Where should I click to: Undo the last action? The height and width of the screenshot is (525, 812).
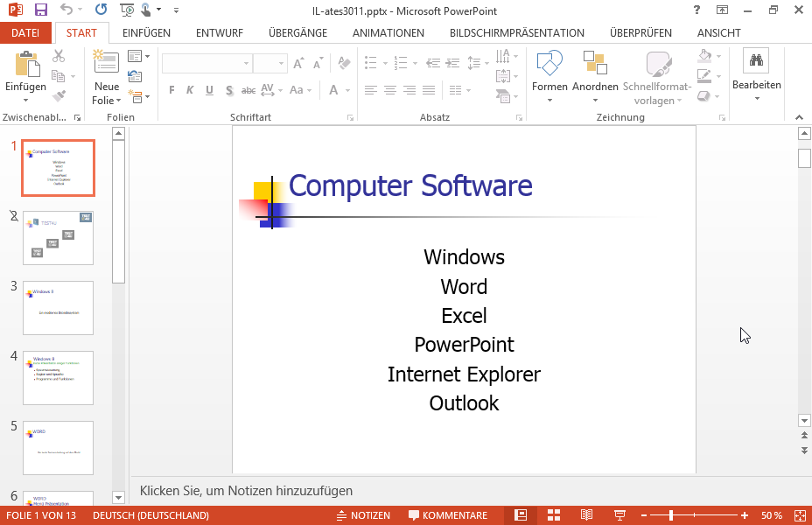tap(66, 10)
